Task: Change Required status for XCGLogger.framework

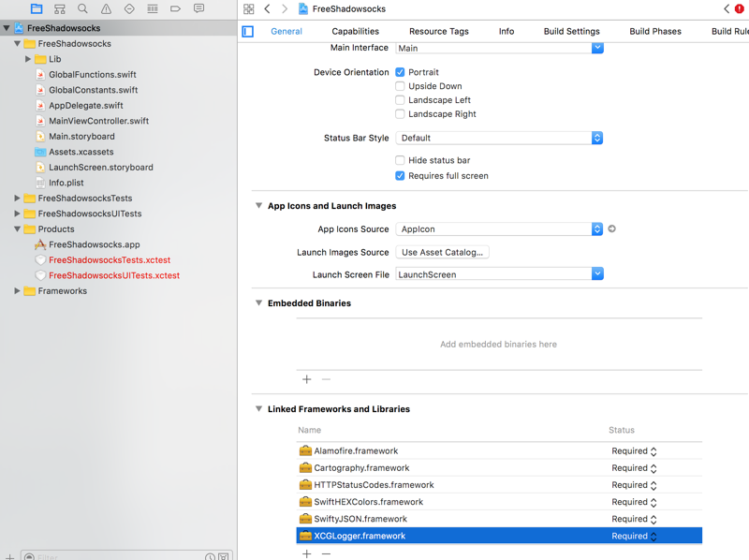Action: coord(654,536)
